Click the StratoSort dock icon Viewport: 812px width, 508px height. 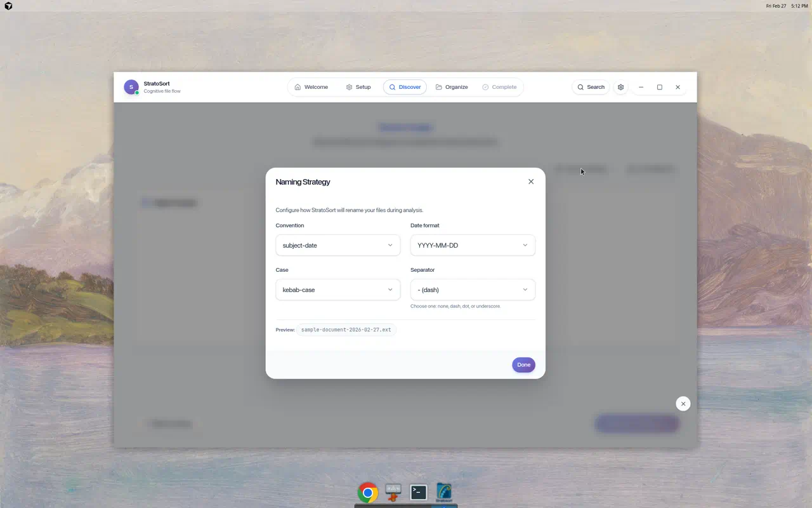pyautogui.click(x=444, y=492)
